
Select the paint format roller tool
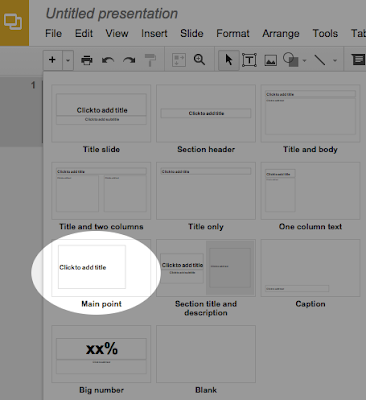coord(150,60)
